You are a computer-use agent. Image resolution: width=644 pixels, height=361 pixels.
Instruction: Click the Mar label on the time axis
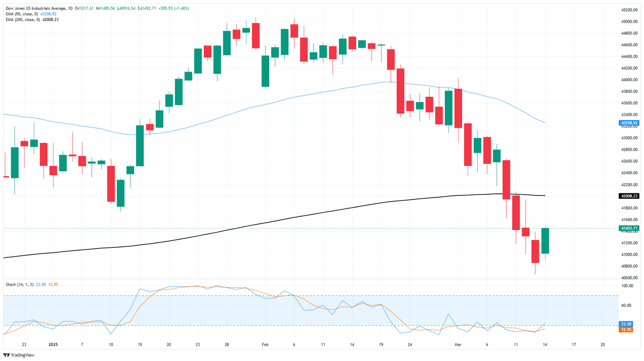point(458,345)
